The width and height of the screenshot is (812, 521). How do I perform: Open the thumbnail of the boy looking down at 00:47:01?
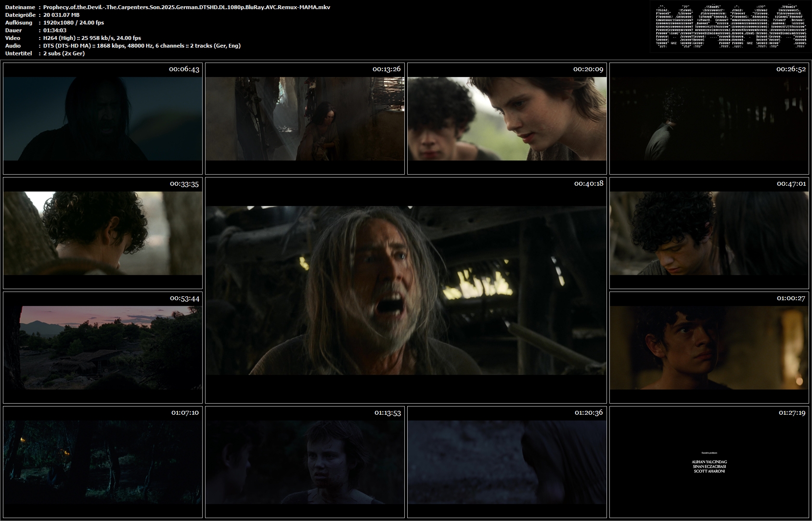click(x=709, y=233)
